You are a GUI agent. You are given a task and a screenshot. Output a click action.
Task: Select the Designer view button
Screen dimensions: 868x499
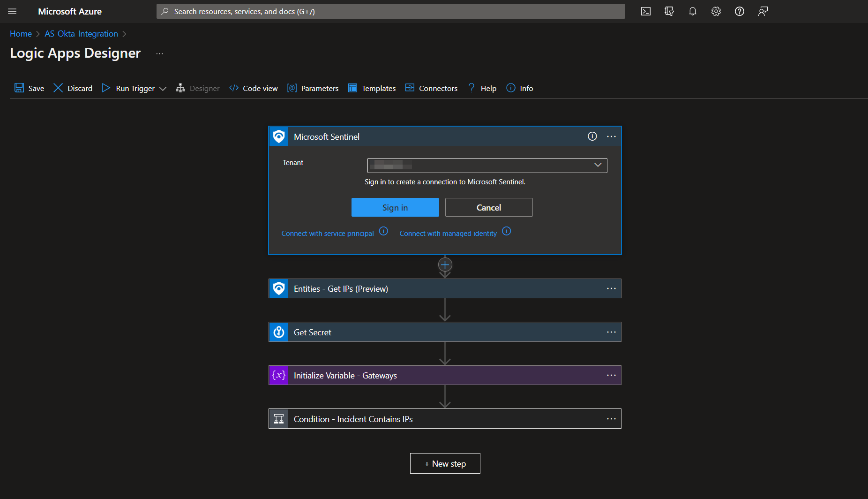pos(198,88)
